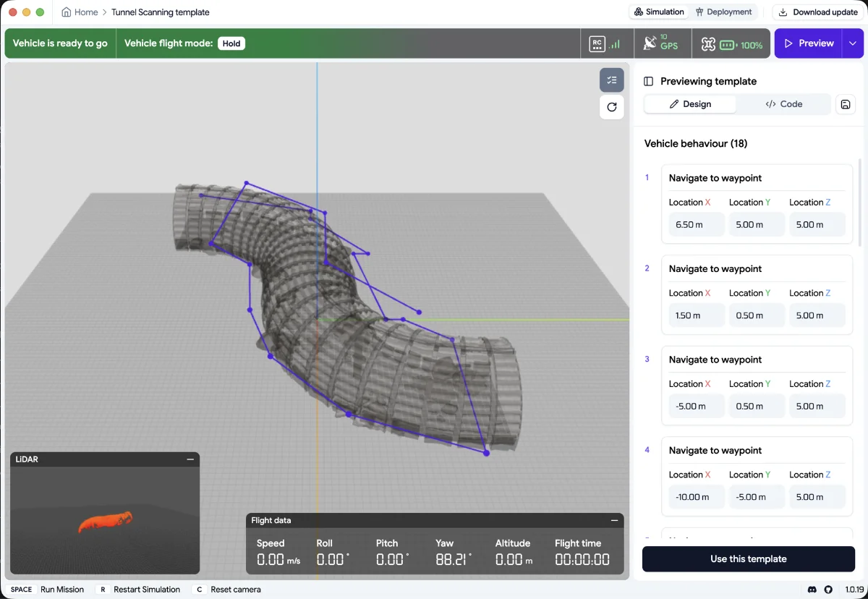Go to Home breadcrumb link

(86, 12)
